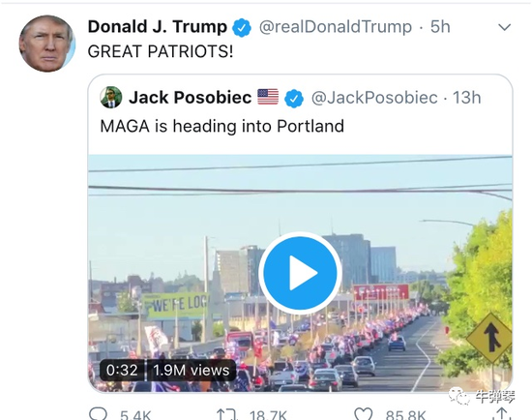Open Donald J. Trump profile avatar

tap(46, 44)
